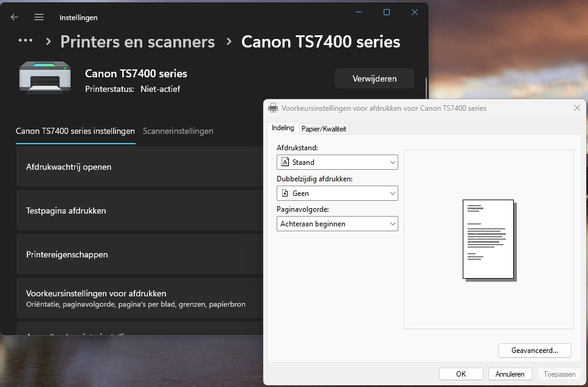
Task: Switch to the Scannerinstellingen tab
Action: 178,131
